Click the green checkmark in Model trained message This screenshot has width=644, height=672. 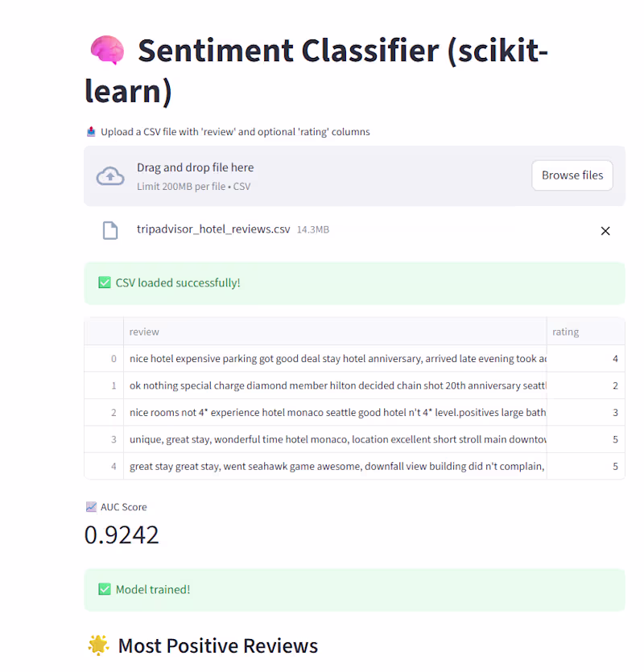105,589
